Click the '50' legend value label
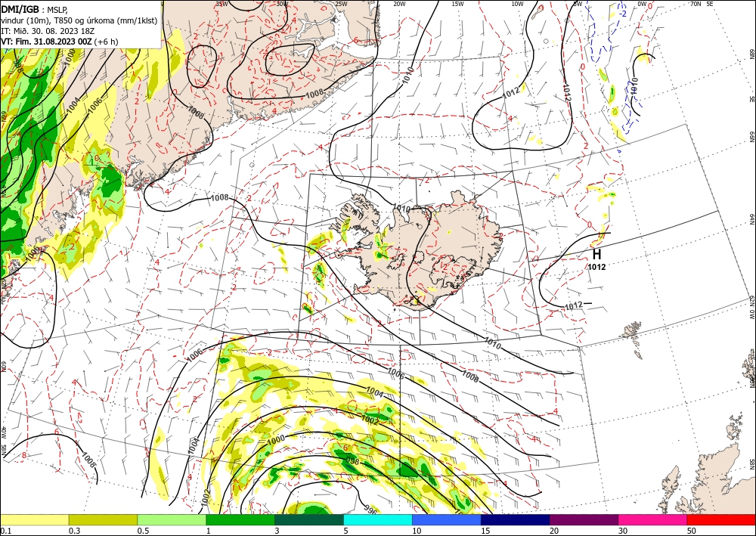The height and width of the screenshot is (536, 756). pyautogui.click(x=692, y=531)
